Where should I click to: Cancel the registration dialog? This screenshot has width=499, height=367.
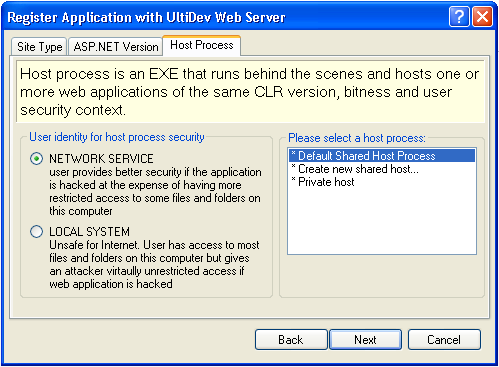click(444, 340)
